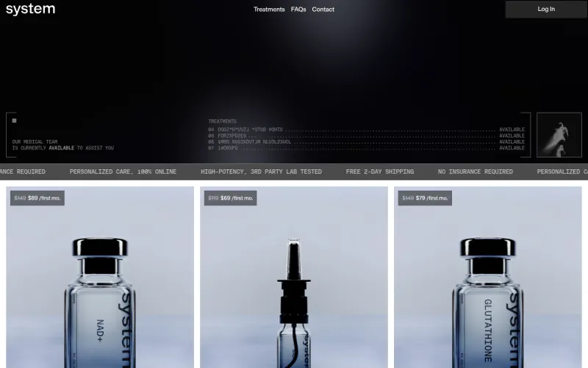Select treatment row numbered 07
This screenshot has height=368, width=588.
[x=366, y=148]
